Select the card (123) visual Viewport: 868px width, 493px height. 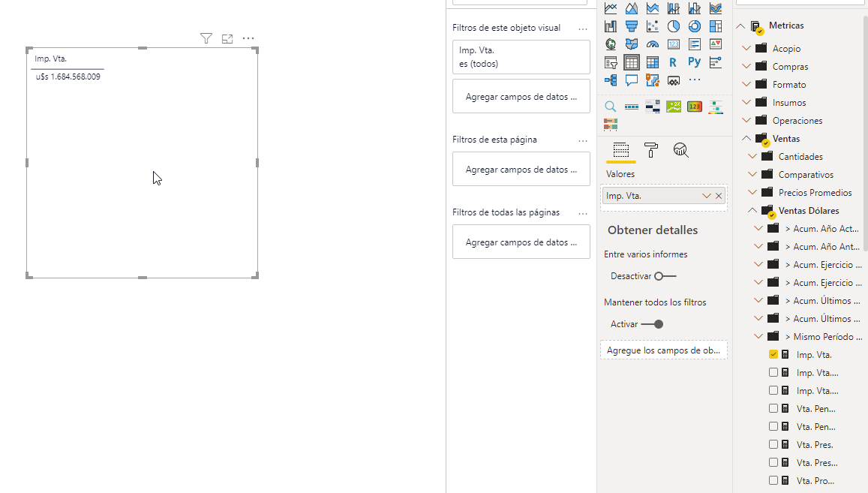674,44
